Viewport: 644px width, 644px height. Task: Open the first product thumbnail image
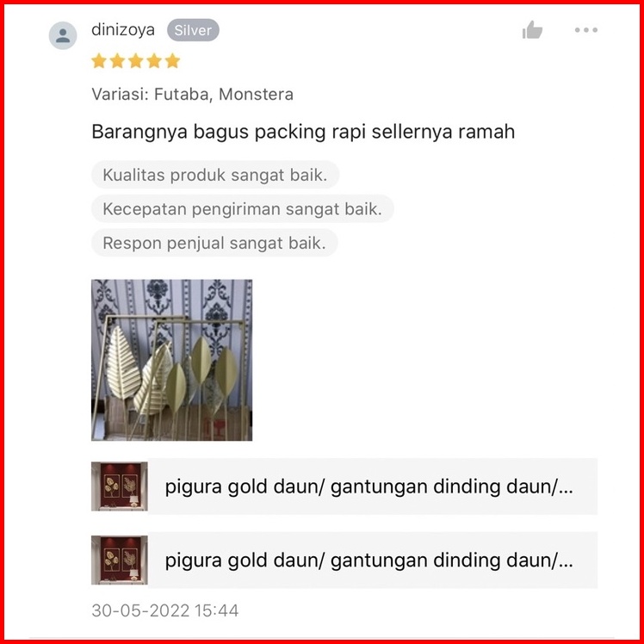[x=120, y=486]
